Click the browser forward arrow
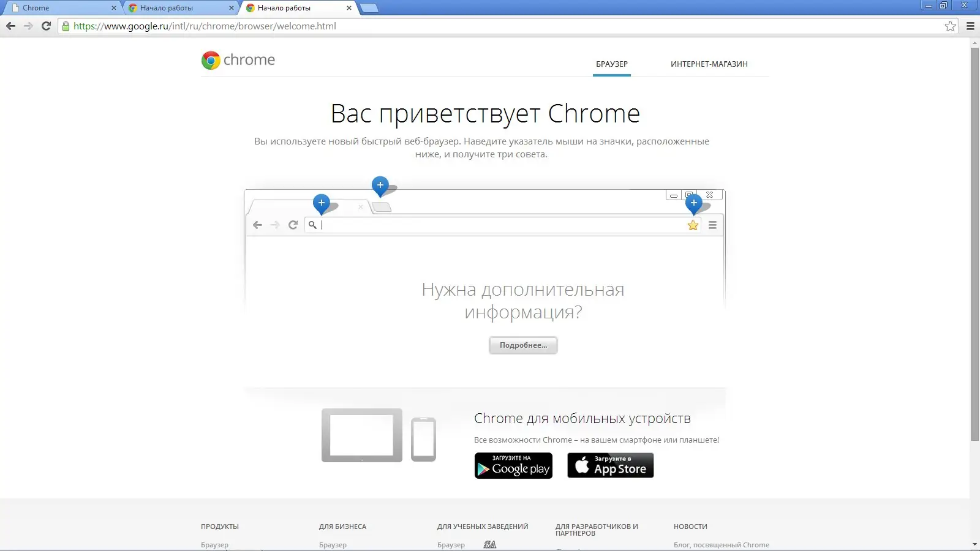980x551 pixels. (x=28, y=26)
